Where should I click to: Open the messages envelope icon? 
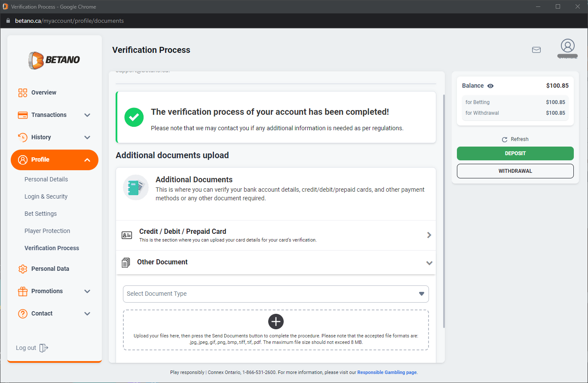tap(536, 50)
